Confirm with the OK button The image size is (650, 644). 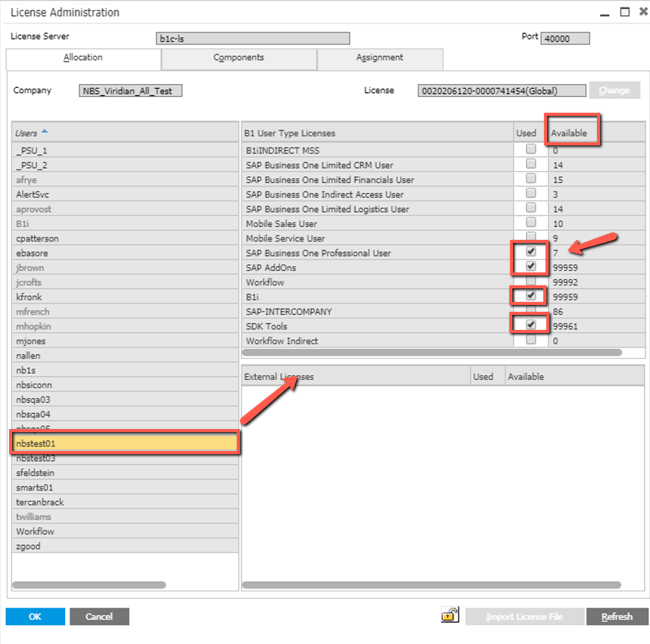point(36,617)
